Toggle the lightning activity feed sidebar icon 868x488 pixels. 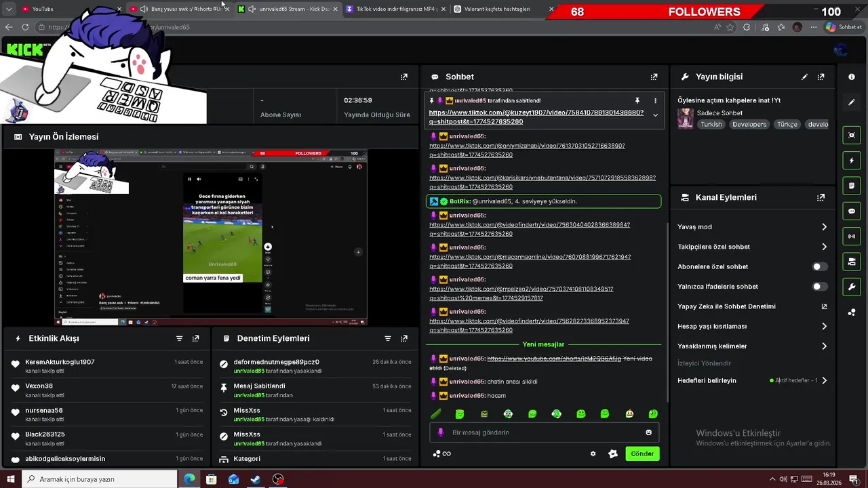[x=852, y=161]
